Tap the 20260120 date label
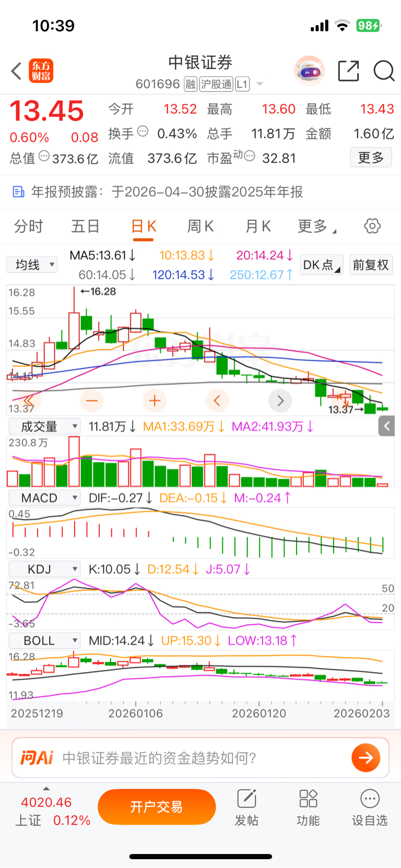401x868 pixels. [x=259, y=713]
